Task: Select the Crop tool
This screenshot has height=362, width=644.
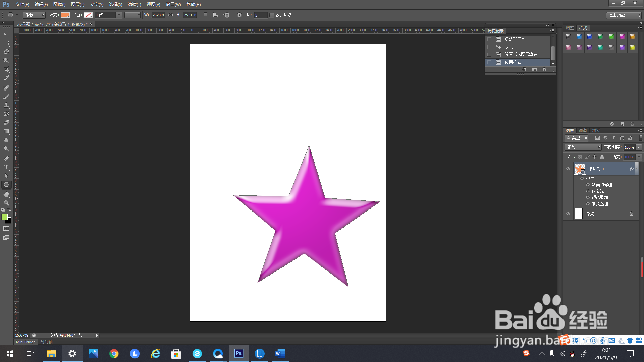Action: pos(6,69)
